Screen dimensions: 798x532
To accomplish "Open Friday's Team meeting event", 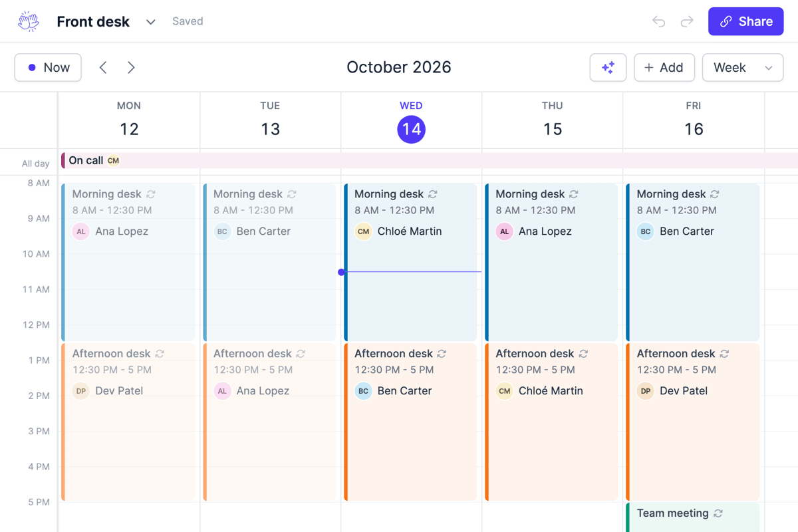I will click(x=693, y=517).
